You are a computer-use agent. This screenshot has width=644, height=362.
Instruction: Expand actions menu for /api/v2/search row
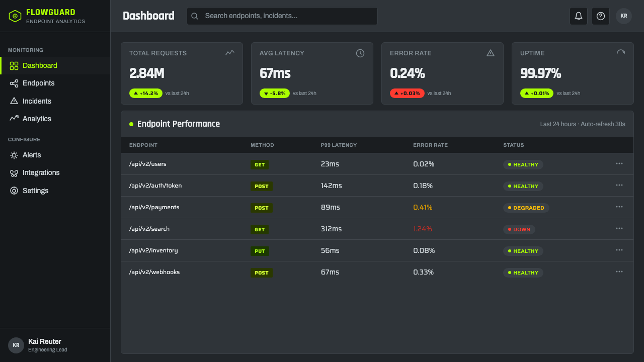(x=619, y=229)
